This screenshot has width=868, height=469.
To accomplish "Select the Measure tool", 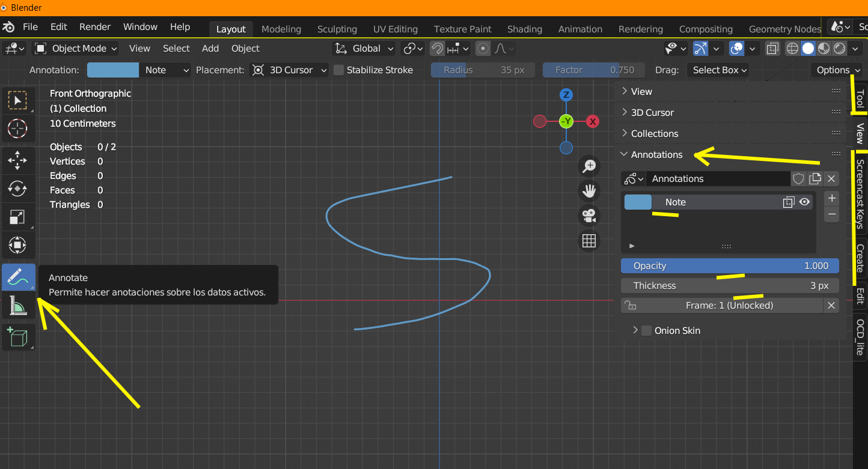I will tap(18, 307).
